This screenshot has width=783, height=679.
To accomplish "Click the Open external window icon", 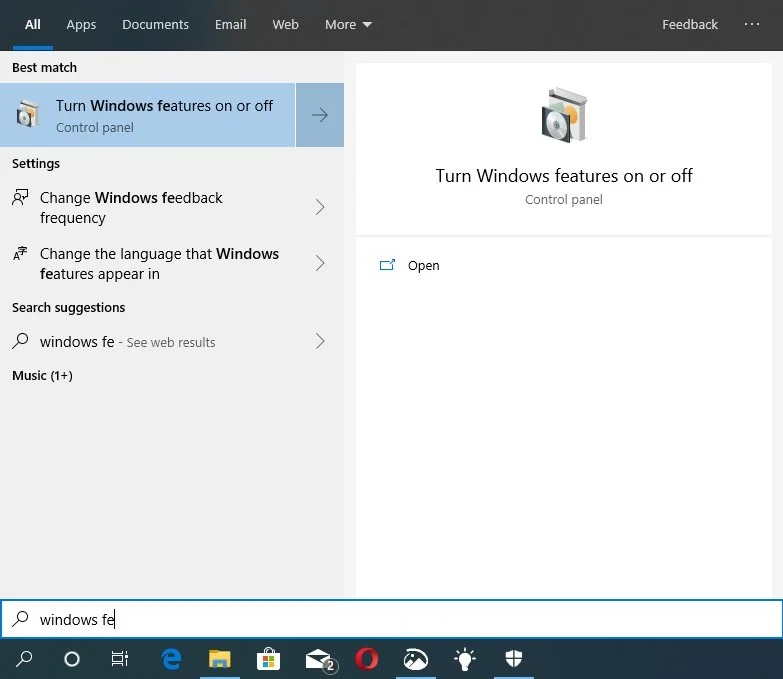I will (388, 265).
